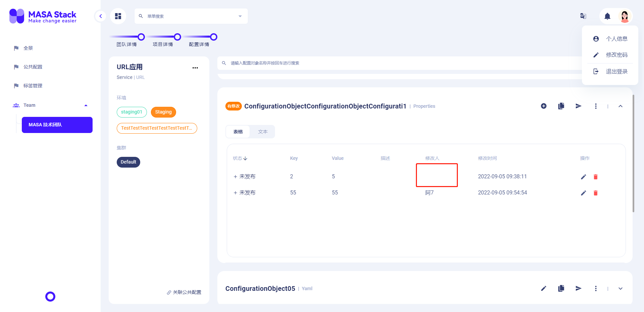Release ConfigurationObjectConfigurati1 via the send icon
The height and width of the screenshot is (312, 644).
578,106
